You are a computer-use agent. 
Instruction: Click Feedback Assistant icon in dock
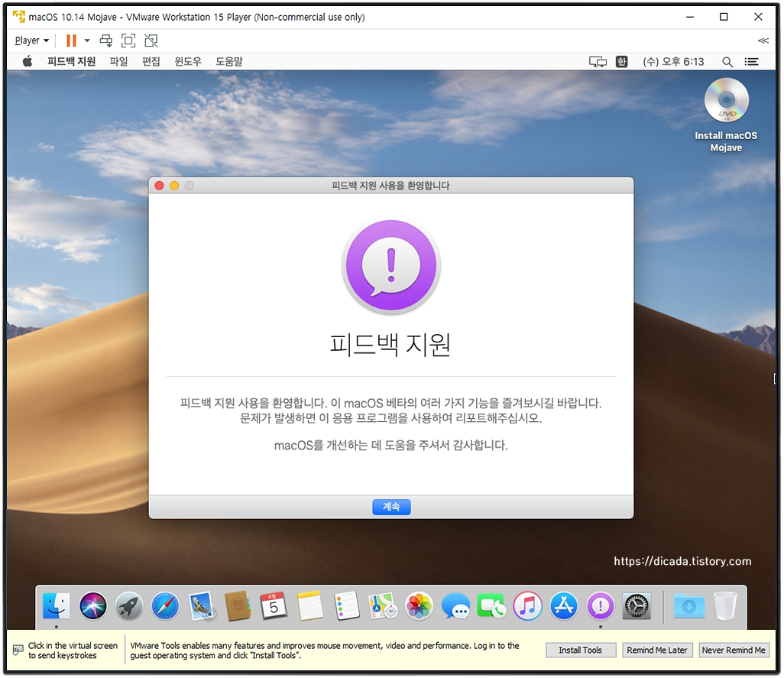pos(601,606)
